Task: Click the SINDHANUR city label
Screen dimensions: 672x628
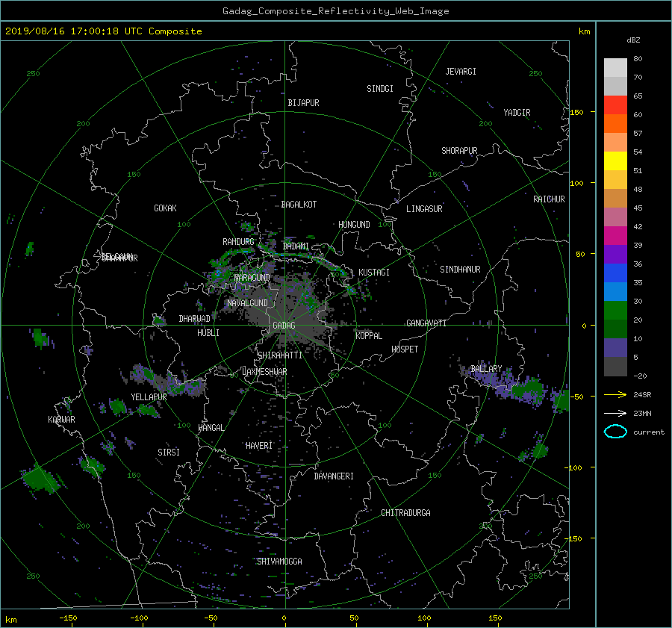Action: (460, 270)
